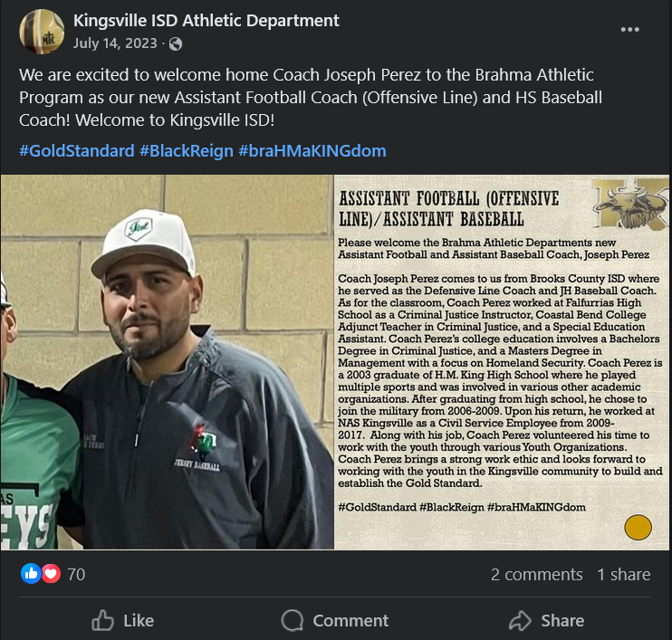Follow the #GoldStandard hashtag
The image size is (672, 640).
[77, 151]
